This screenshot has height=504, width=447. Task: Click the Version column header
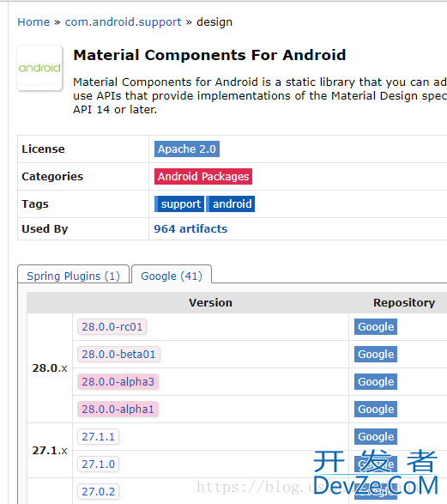point(210,303)
